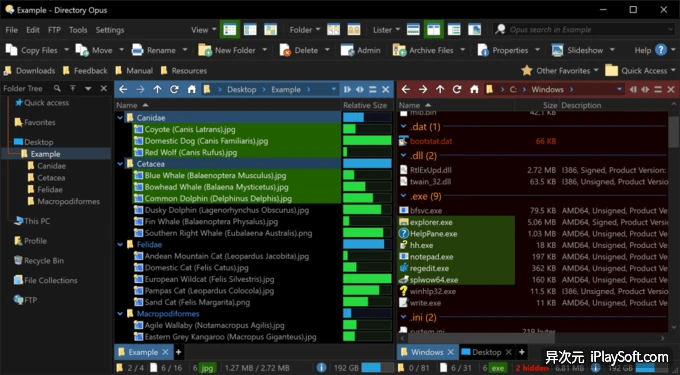Go to home in Windows pane
This screenshot has width=680, height=375.
(474, 89)
